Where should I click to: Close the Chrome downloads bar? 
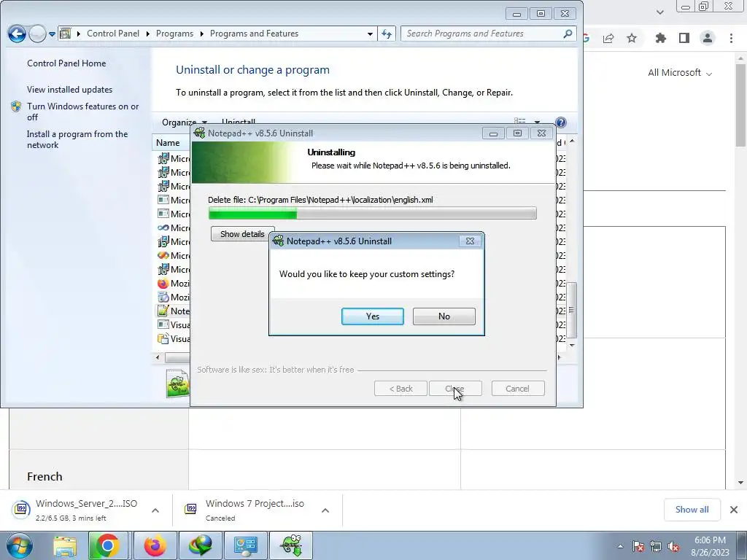[734, 510]
